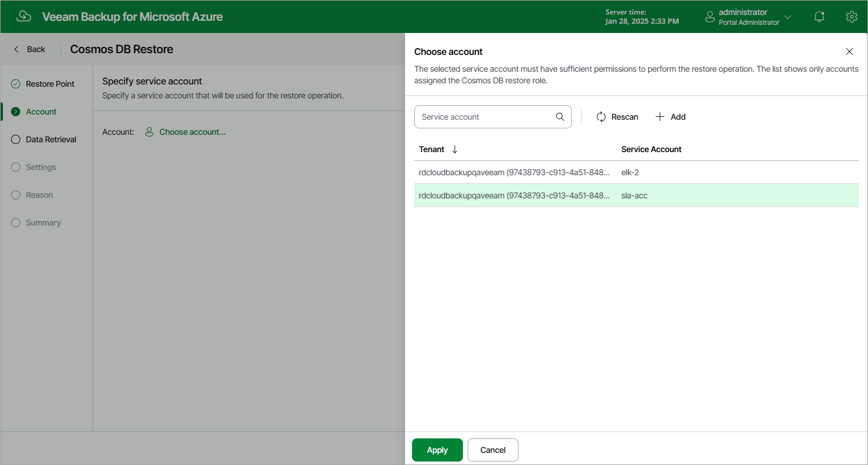Click the Restore Point completed checkmark icon
868x465 pixels.
tap(16, 84)
